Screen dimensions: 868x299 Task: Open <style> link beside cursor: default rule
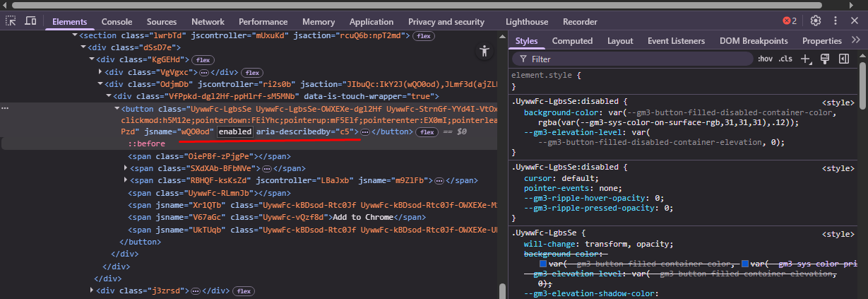[x=838, y=168]
